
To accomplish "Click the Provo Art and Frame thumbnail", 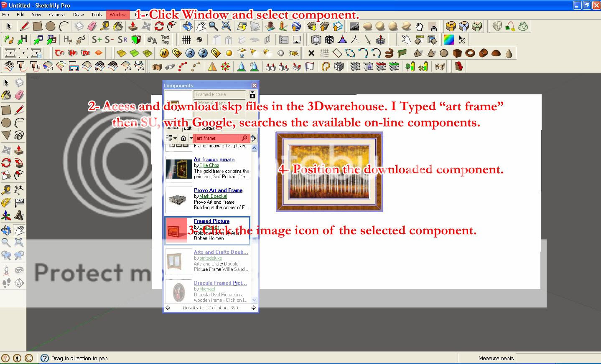I will coord(179,200).
